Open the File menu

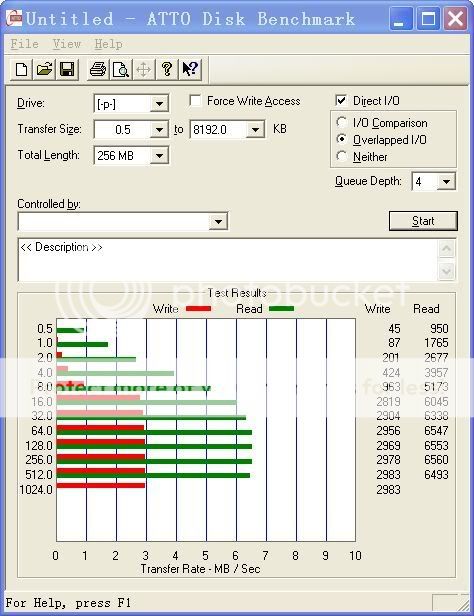24,44
